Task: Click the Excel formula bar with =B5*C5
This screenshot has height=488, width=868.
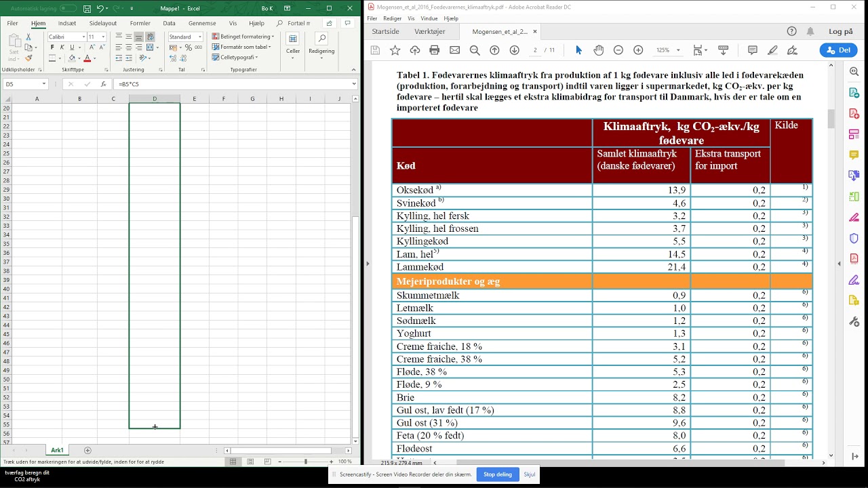Action: coord(234,84)
